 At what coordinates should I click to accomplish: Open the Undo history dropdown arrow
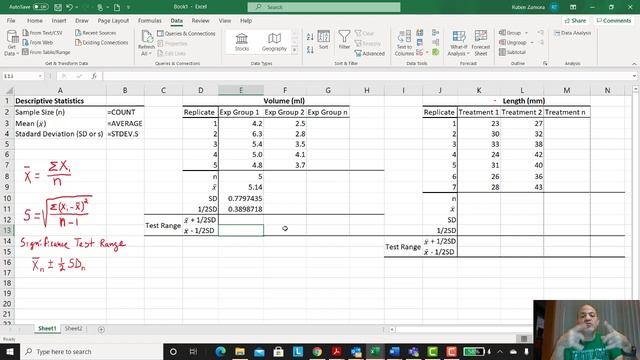click(76, 7)
